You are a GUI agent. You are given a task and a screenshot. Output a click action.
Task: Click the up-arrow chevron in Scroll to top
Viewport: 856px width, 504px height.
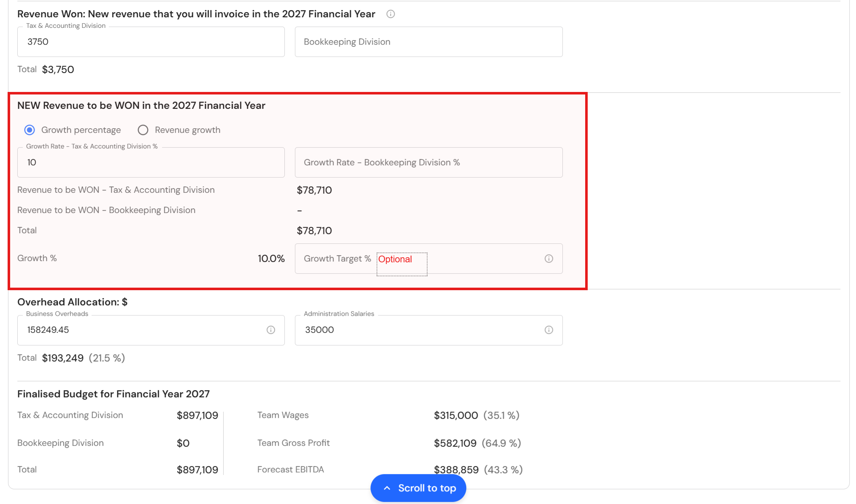point(387,488)
